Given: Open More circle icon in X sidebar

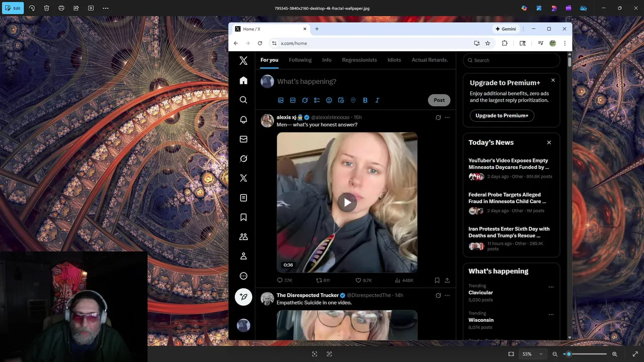Looking at the screenshot, I should click(x=244, y=276).
